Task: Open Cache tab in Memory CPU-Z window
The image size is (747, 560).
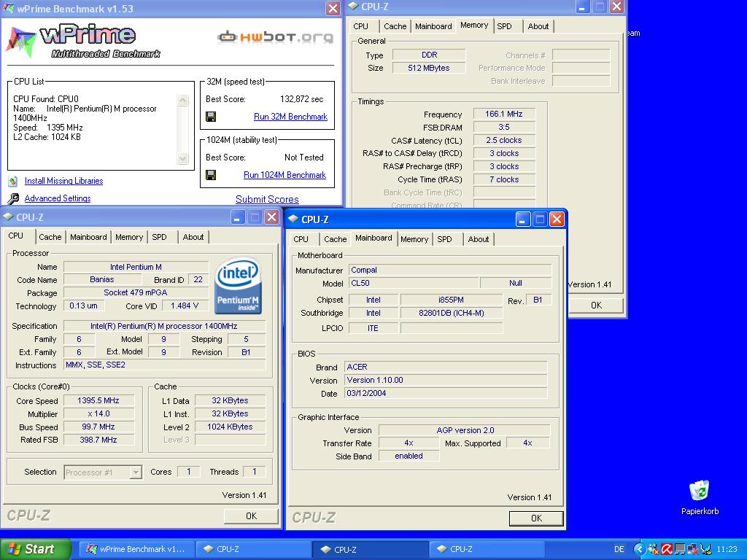Action: point(395,26)
